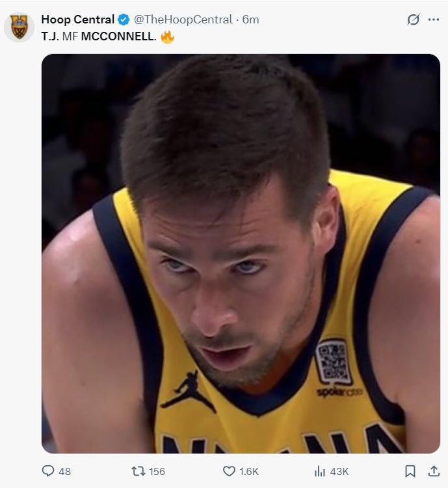The height and width of the screenshot is (488, 448).
Task: Click the reply speech bubble icon
Action: click(x=47, y=471)
